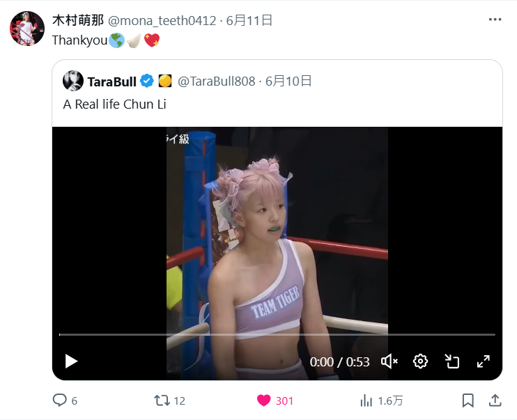
Task: Enter fullscreen video mode
Action: click(x=484, y=361)
